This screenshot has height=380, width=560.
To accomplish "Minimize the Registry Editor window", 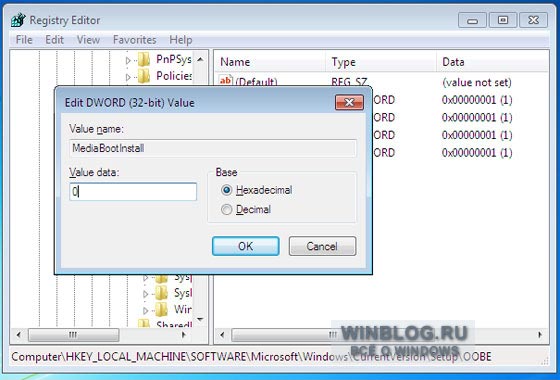I will tap(472, 20).
